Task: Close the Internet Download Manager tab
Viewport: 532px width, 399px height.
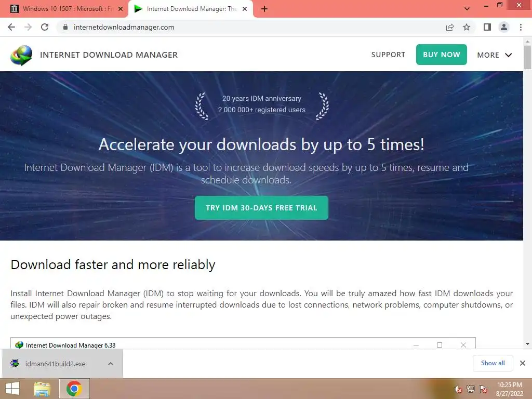Action: (x=245, y=9)
